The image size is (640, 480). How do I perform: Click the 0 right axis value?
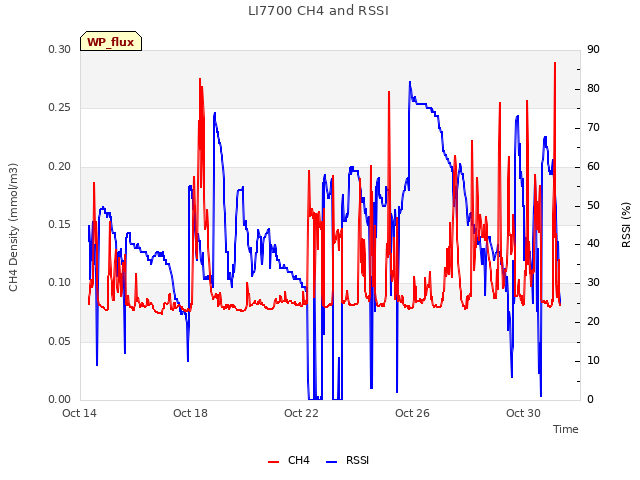(x=590, y=400)
